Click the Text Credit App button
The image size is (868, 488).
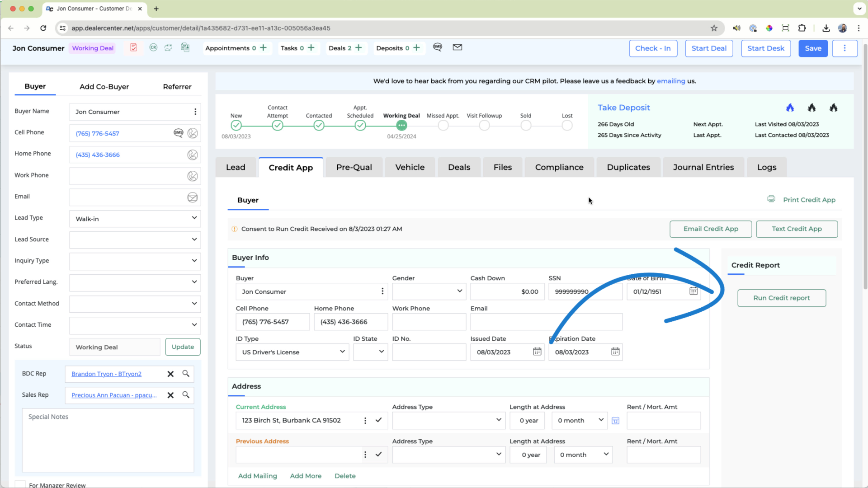[797, 229]
